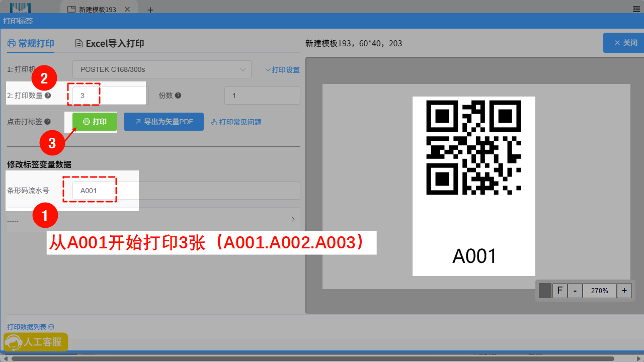Click the 打印数量 quantity input field
This screenshot has height=362, width=644.
tap(110, 96)
